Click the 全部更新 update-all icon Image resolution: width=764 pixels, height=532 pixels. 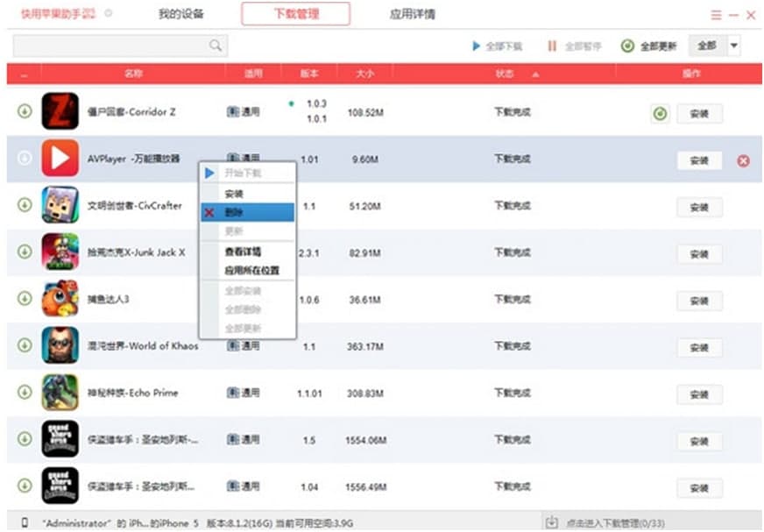pos(627,46)
